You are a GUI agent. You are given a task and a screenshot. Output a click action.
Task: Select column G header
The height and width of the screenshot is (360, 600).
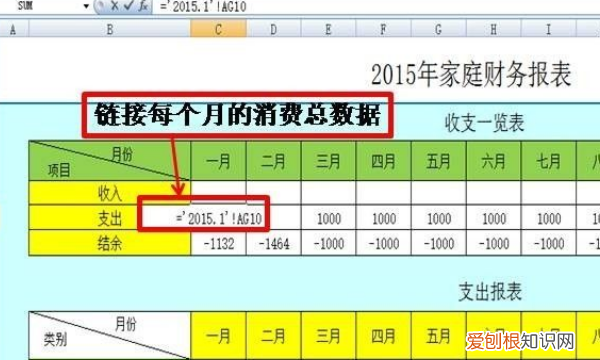(439, 29)
